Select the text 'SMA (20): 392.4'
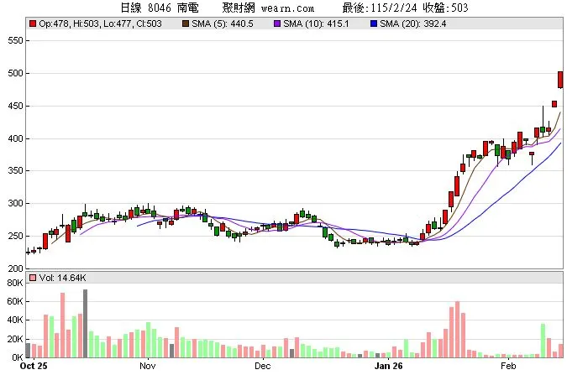 [413, 23]
